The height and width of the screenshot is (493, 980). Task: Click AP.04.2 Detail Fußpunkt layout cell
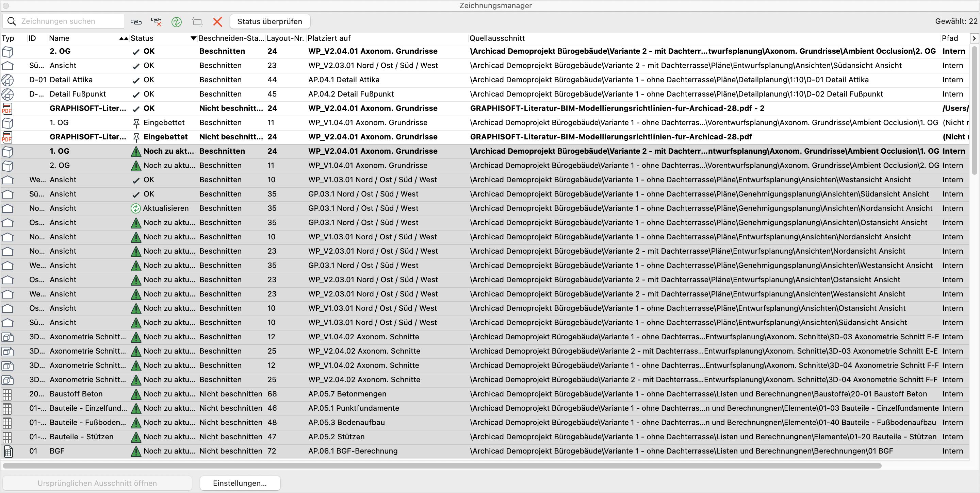pos(351,94)
